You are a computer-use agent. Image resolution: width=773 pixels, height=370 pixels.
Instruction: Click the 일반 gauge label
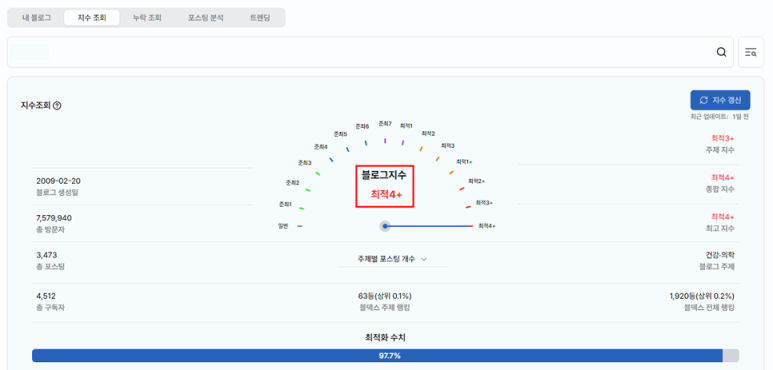[283, 226]
